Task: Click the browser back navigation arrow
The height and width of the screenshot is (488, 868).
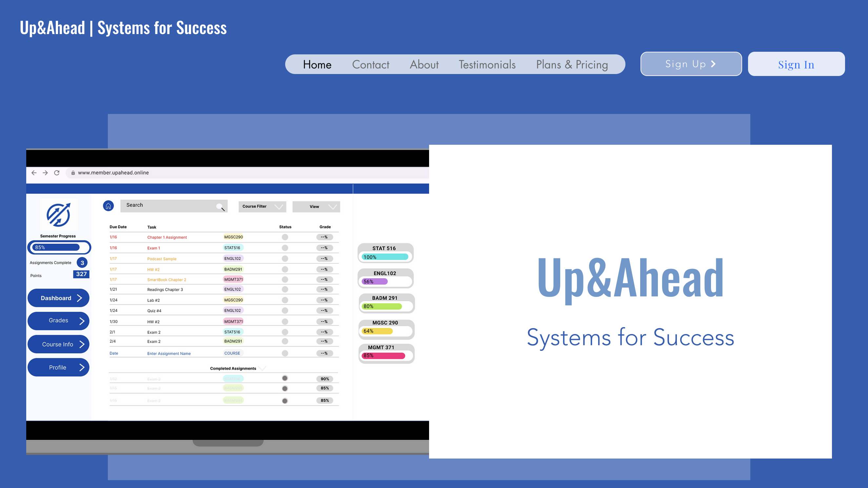Action: [x=34, y=172]
